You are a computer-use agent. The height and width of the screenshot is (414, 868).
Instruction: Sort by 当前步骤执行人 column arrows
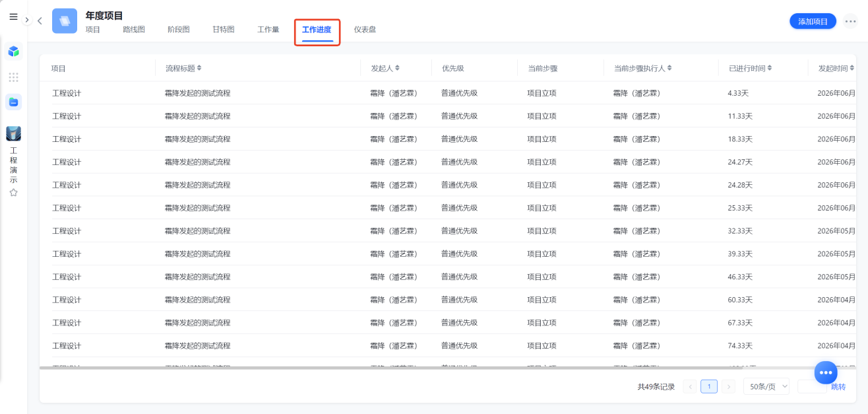(670, 68)
